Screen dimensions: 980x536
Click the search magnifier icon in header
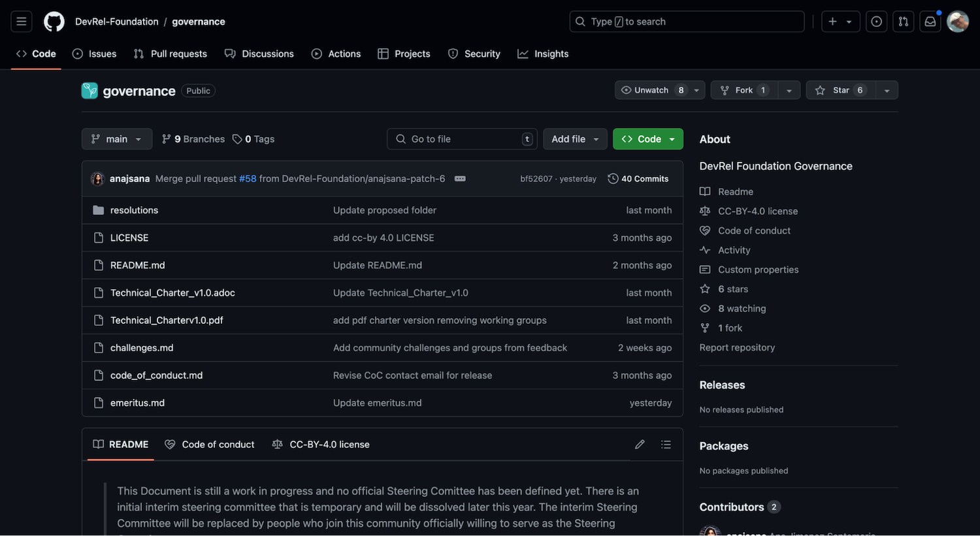coord(580,22)
